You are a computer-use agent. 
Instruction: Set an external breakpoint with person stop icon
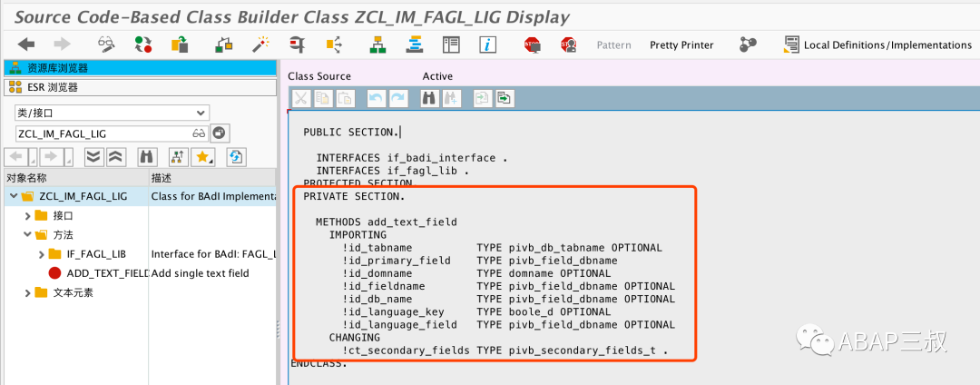(568, 44)
